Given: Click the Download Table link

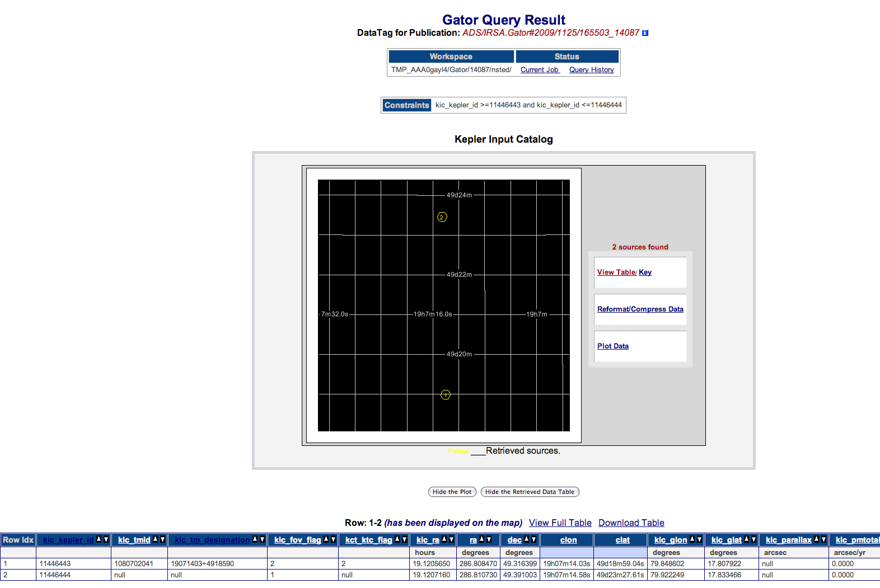Looking at the screenshot, I should tap(631, 523).
